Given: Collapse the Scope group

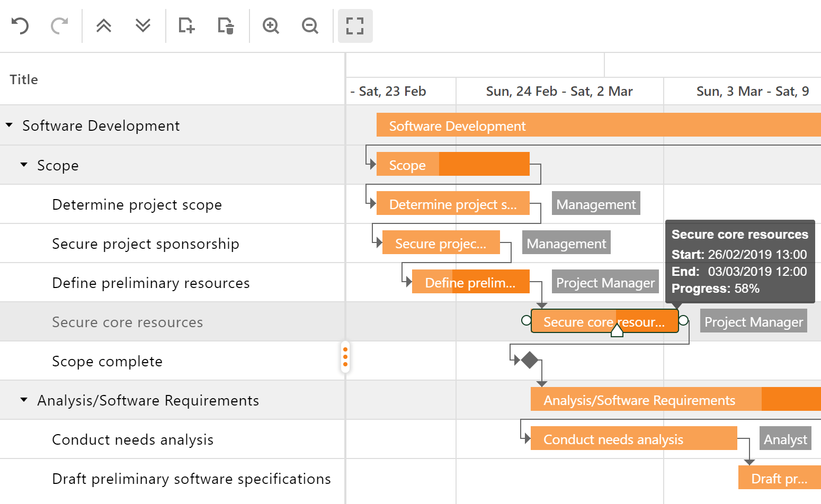Looking at the screenshot, I should coord(23,165).
